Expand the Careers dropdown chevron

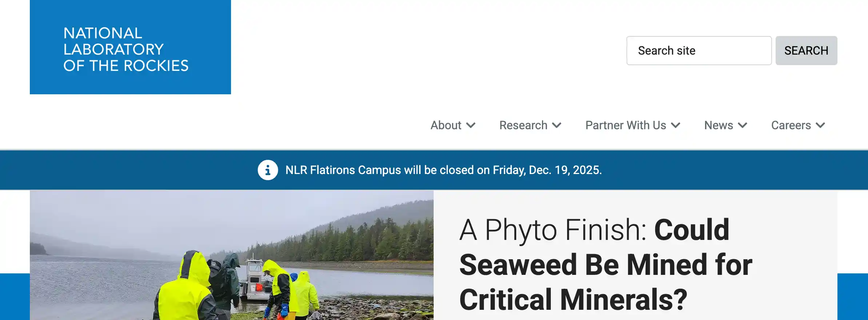pyautogui.click(x=820, y=126)
